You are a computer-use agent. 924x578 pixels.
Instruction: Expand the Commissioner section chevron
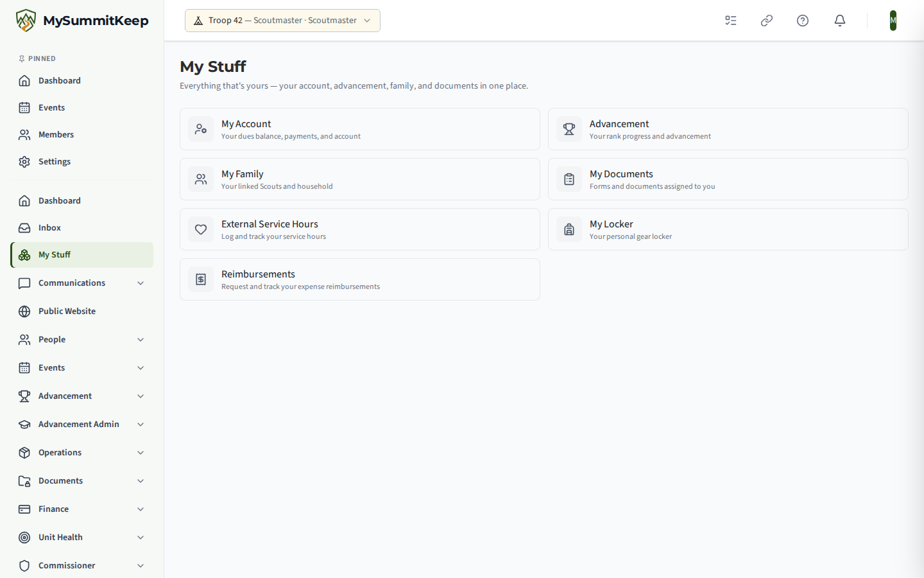pos(141,566)
